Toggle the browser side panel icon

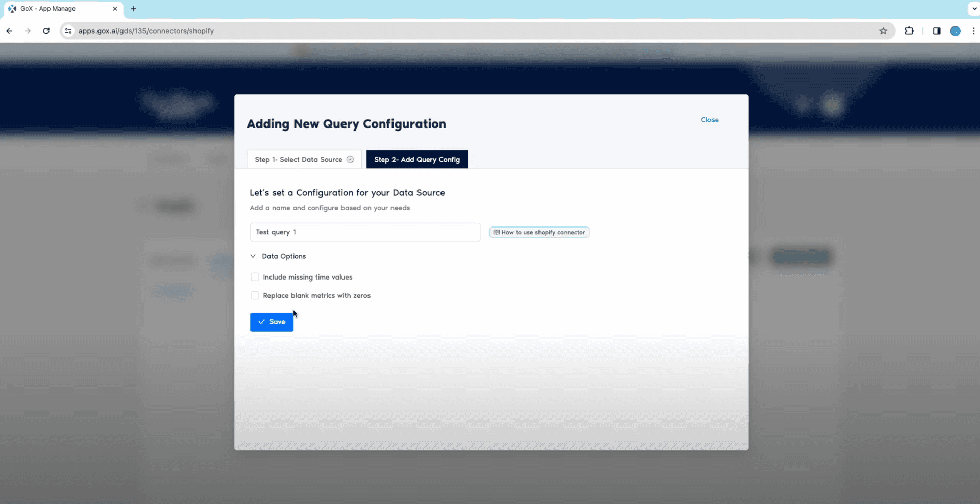936,31
